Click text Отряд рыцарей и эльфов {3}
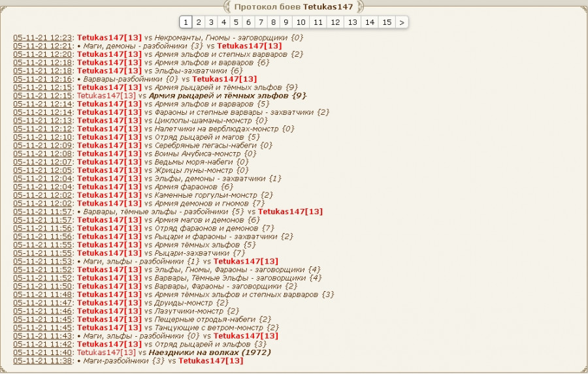 [x=210, y=344]
